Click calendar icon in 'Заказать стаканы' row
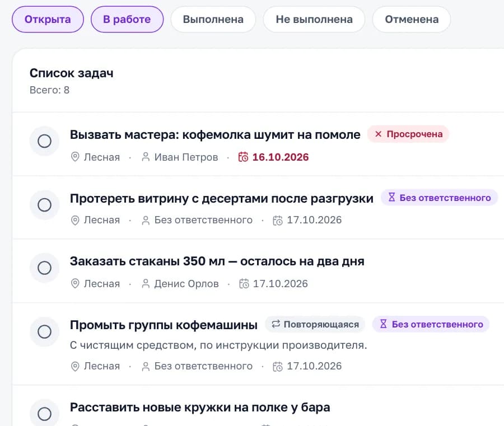The image size is (504, 426). [244, 284]
